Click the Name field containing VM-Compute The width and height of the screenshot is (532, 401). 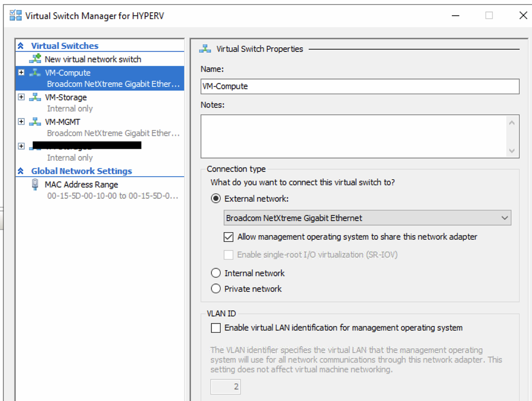[x=359, y=86]
